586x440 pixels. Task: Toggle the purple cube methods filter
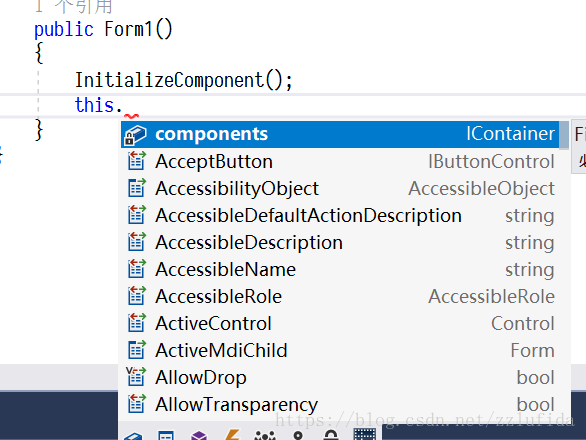[x=199, y=436]
